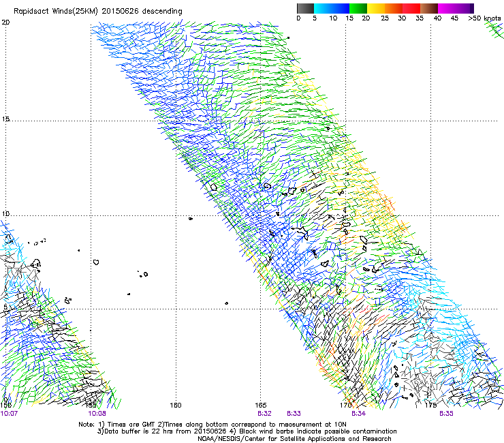
Task: Click the '40' label under the color scale
Action: 437,18
